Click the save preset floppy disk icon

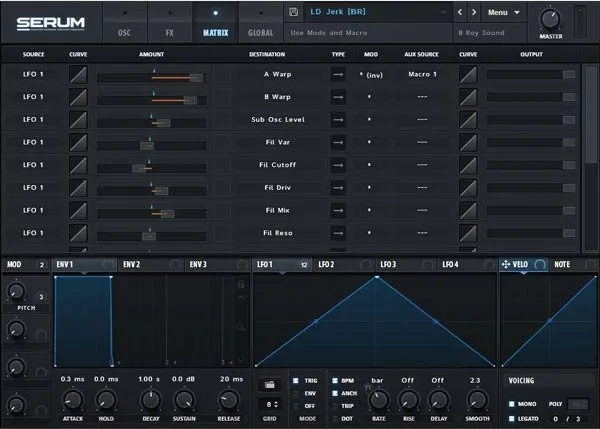click(x=293, y=12)
